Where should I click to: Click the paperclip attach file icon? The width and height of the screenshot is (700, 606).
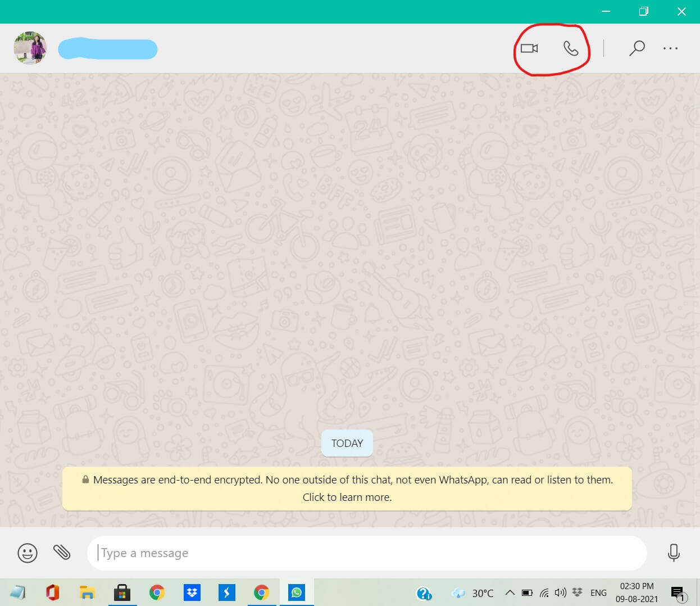click(x=62, y=553)
